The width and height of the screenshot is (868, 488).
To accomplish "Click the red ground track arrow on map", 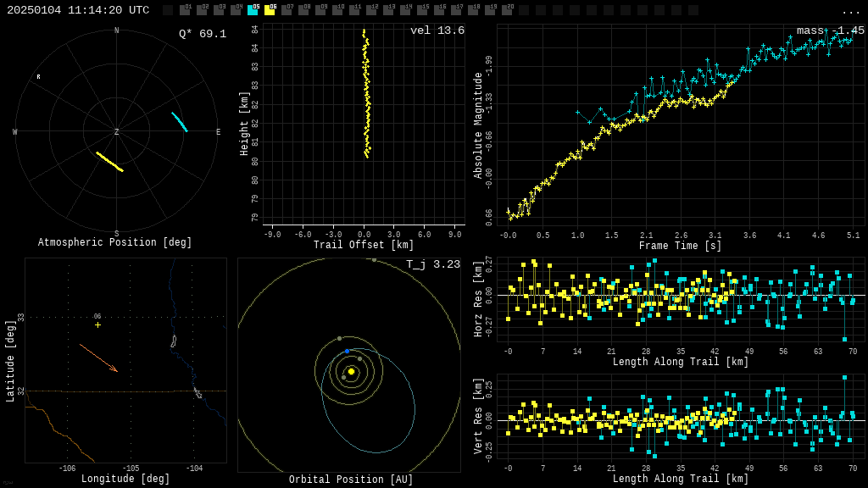I will coord(98,358).
